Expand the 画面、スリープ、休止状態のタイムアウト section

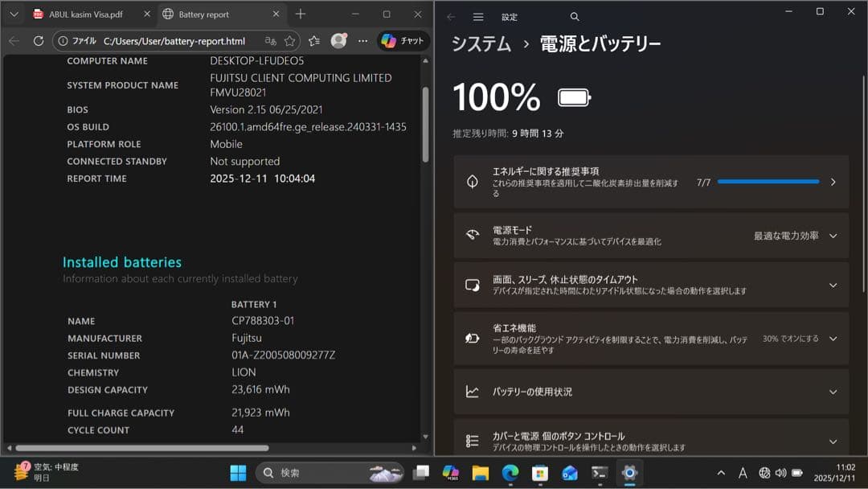(833, 285)
